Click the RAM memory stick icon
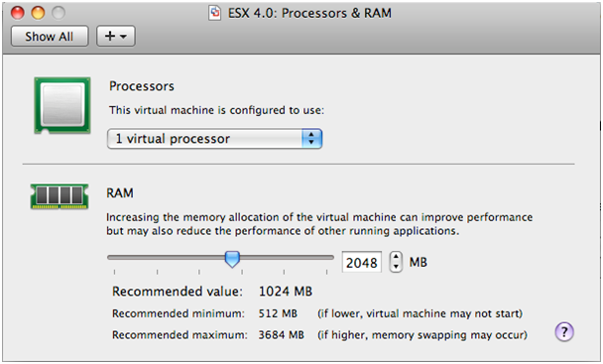 point(60,196)
